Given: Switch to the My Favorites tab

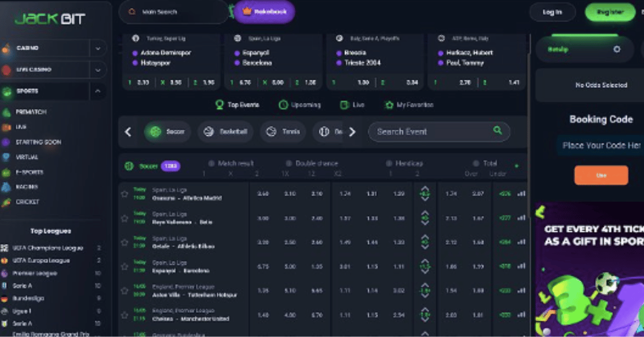Looking at the screenshot, I should point(409,105).
